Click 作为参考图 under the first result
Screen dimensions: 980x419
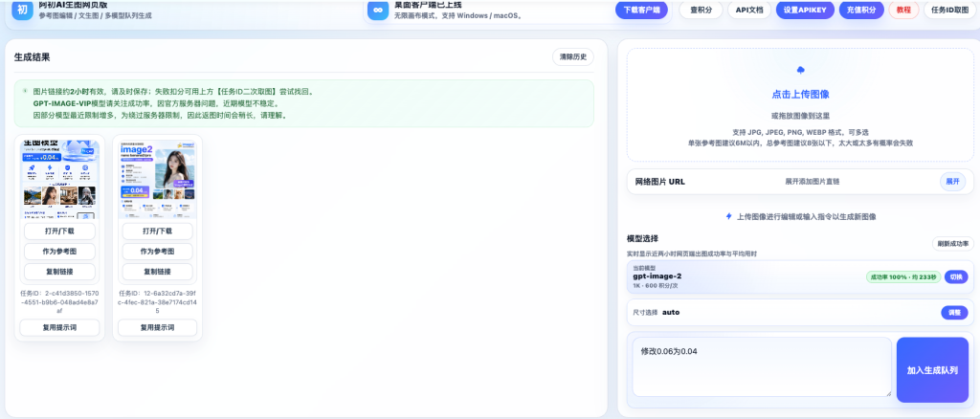point(59,252)
